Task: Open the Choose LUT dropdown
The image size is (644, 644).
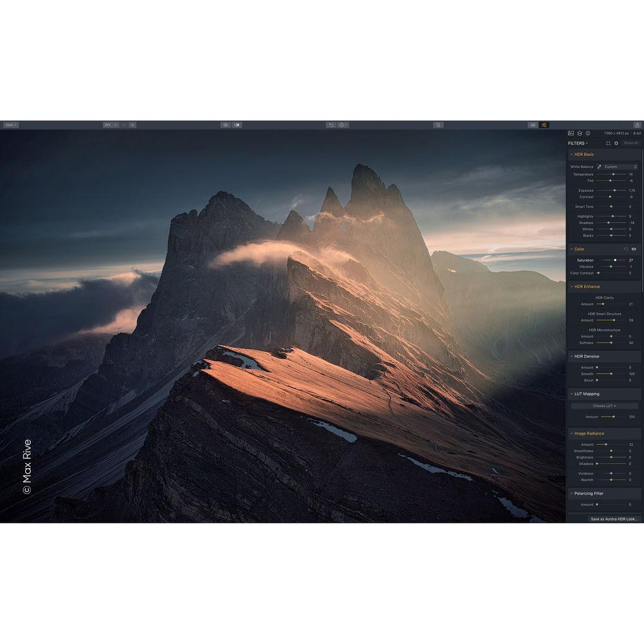Action: point(604,406)
